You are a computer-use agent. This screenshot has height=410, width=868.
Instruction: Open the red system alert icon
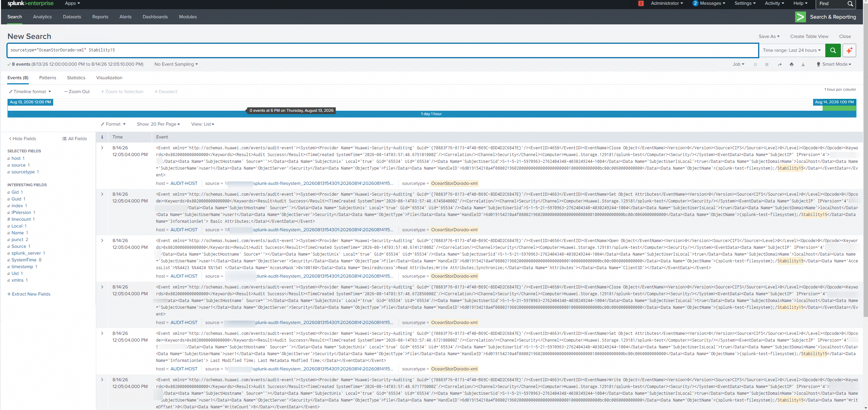(641, 3)
